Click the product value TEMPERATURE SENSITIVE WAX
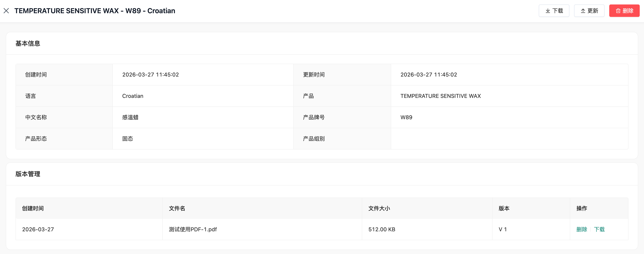This screenshot has height=254, width=644. (x=440, y=96)
